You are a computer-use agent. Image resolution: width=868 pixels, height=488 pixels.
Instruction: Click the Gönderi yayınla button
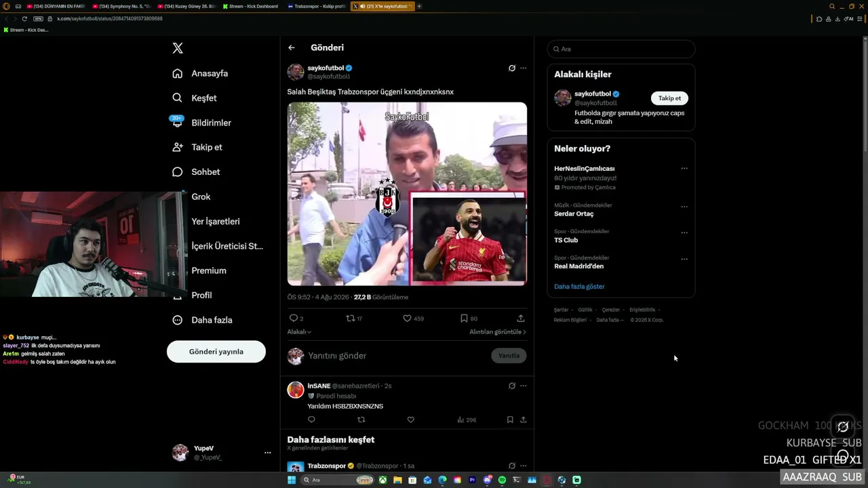pyautogui.click(x=216, y=352)
